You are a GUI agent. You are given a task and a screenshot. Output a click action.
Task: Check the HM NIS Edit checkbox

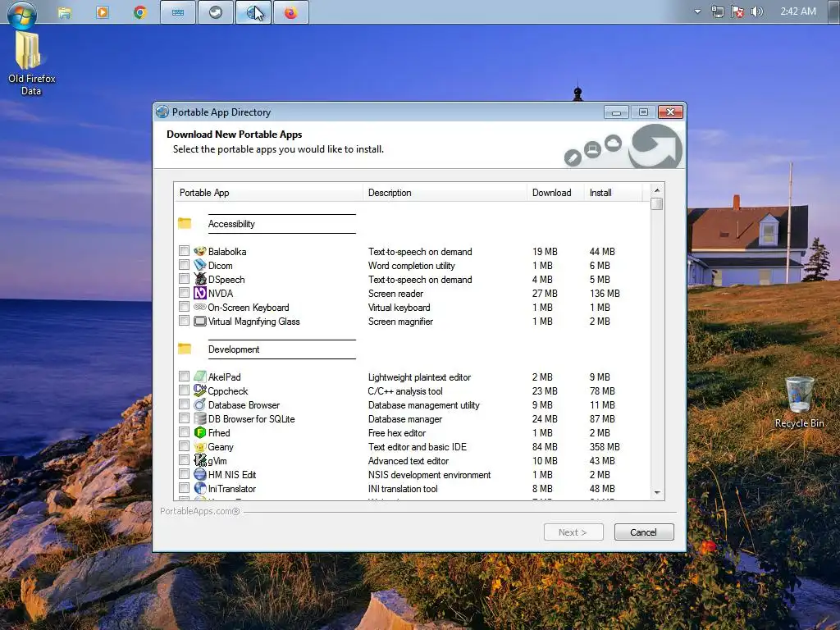pyautogui.click(x=185, y=473)
